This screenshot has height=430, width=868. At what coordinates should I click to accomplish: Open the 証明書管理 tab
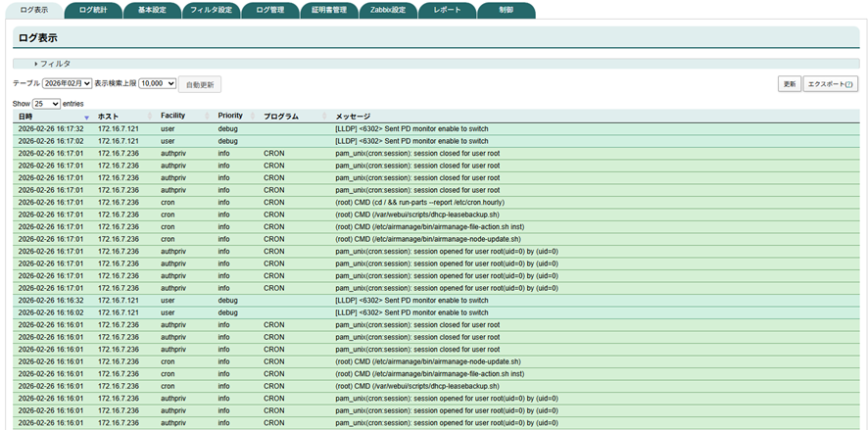tap(328, 10)
